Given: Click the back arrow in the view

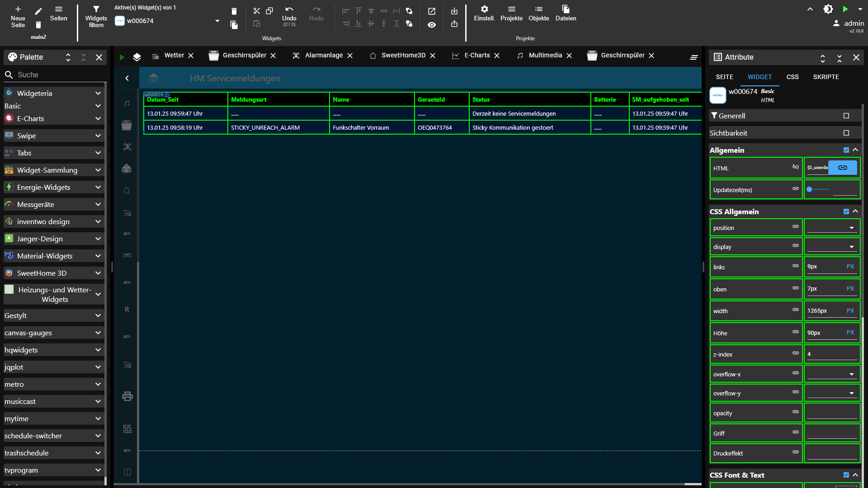Looking at the screenshot, I should pos(127,78).
